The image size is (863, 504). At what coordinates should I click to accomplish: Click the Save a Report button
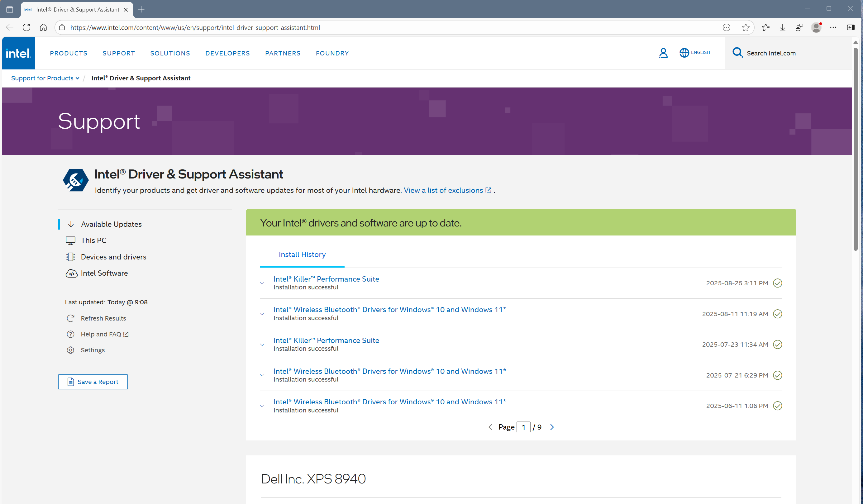coord(93,381)
